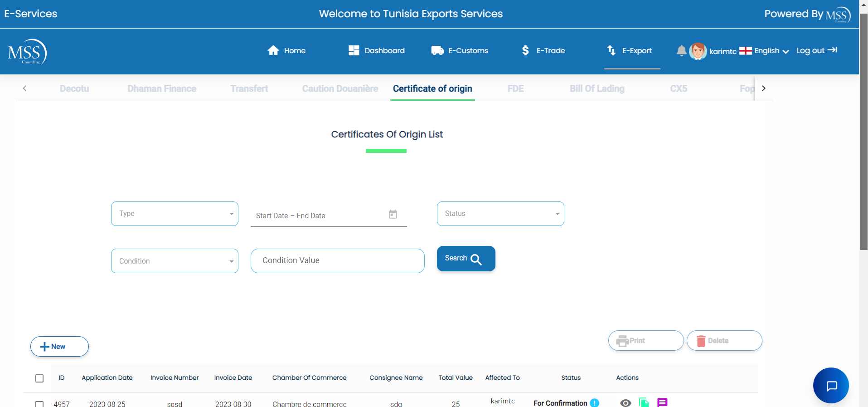
Task: Click the blue info icon beside For Confirmation
Action: [595, 403]
